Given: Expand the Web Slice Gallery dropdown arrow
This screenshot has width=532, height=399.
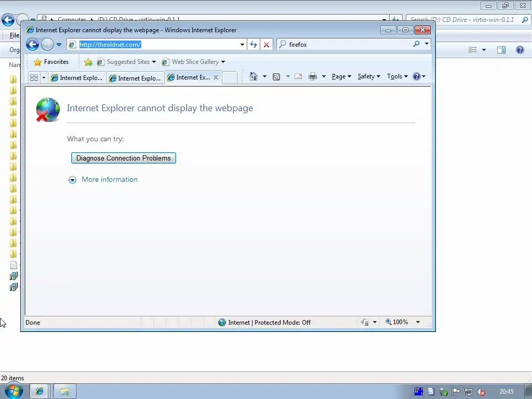Looking at the screenshot, I should [x=223, y=62].
